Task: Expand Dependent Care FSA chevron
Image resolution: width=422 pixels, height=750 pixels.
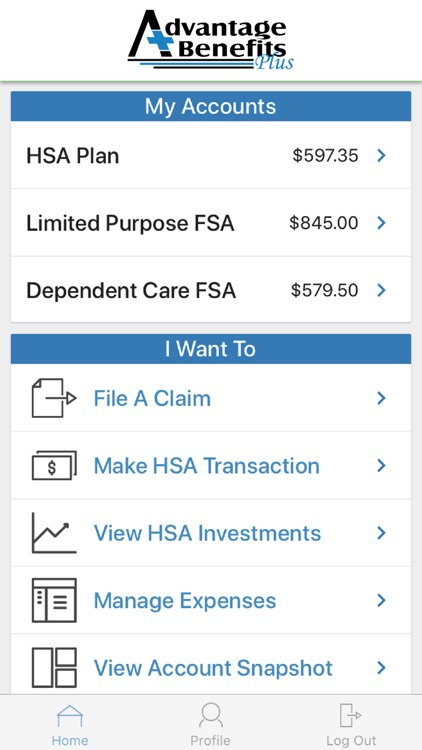Action: click(381, 290)
